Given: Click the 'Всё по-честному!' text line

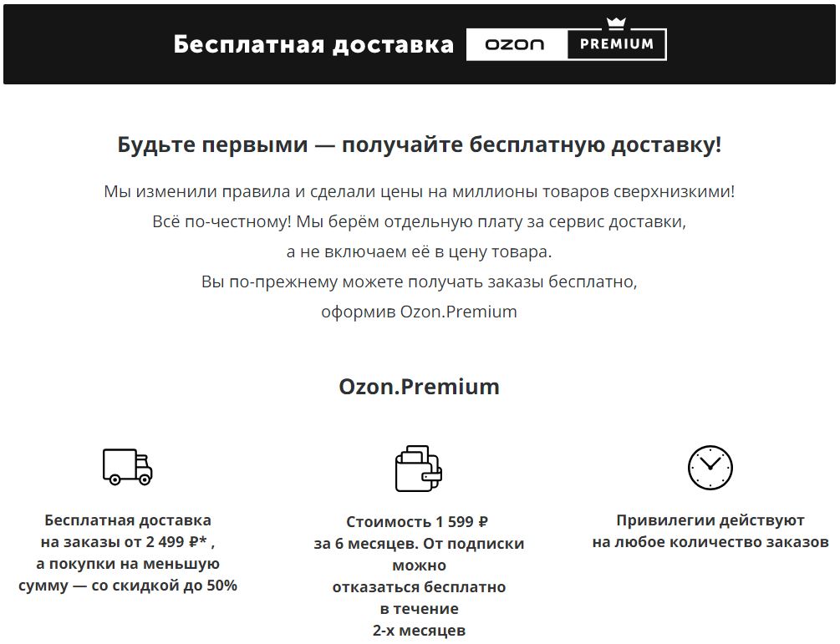Looking at the screenshot, I should (420, 221).
